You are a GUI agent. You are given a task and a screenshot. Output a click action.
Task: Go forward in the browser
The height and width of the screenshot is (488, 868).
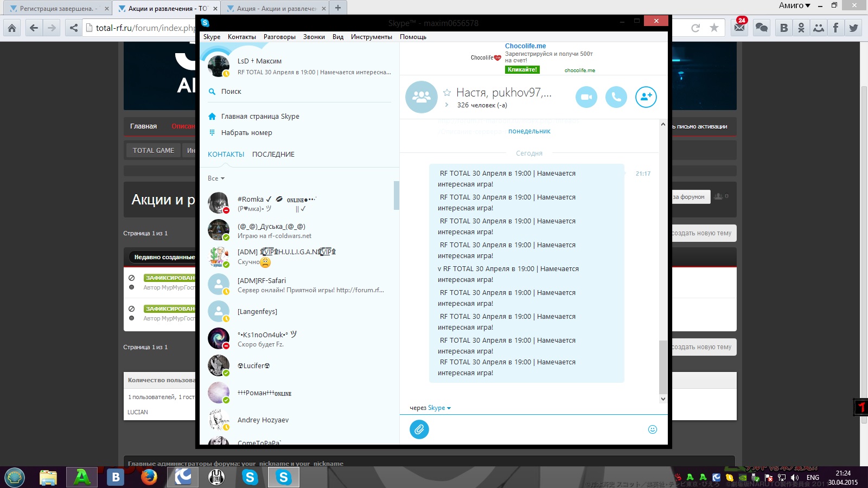(52, 28)
